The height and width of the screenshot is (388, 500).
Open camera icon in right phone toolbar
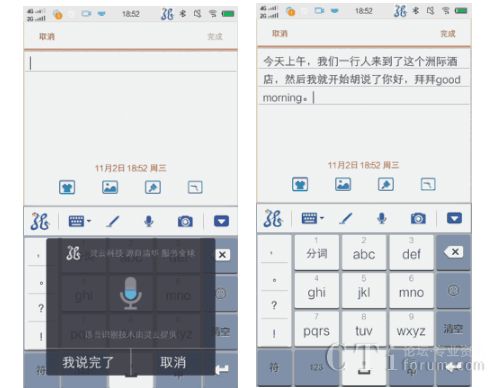pos(418,218)
